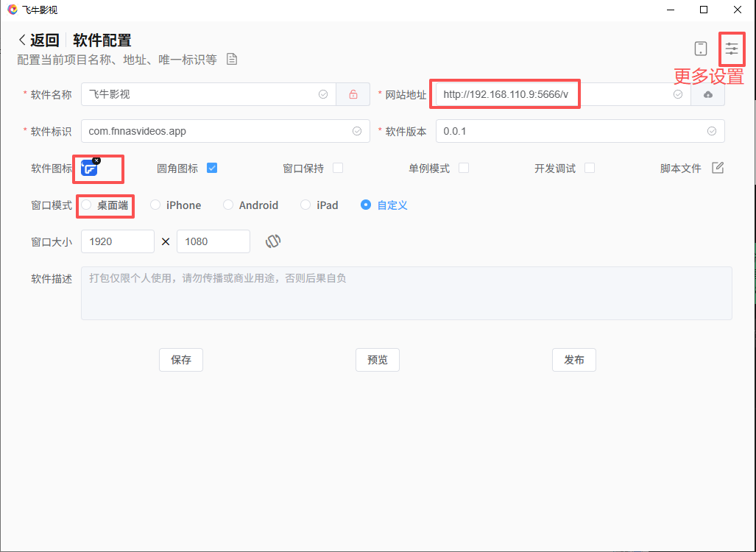756x552 pixels.
Task: Click into the 软件描述 text area
Action: 406,293
